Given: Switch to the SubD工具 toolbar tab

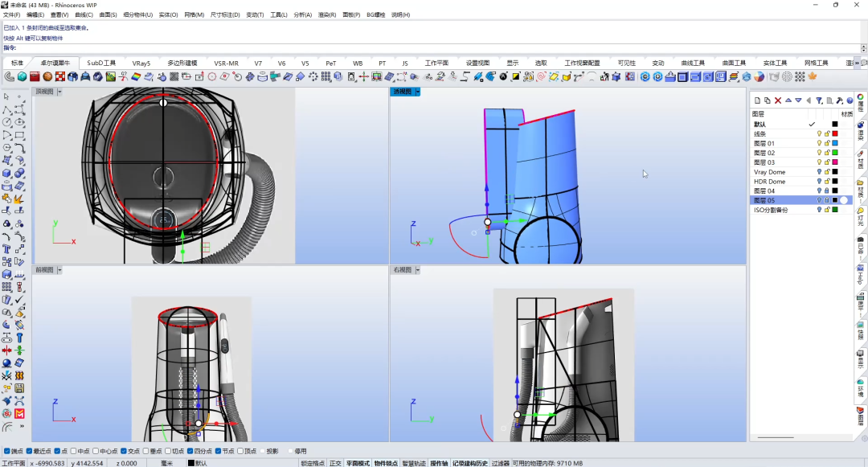Looking at the screenshot, I should coord(101,63).
